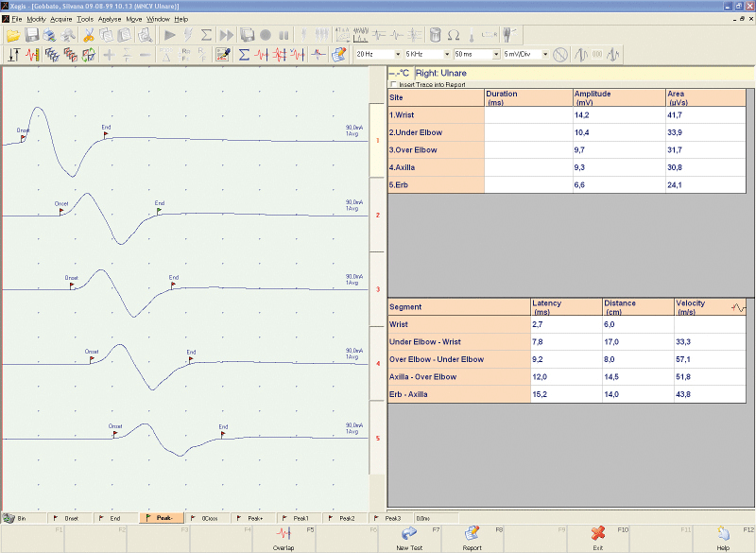Image resolution: width=756 pixels, height=553 pixels.
Task: Open the Acquire menu
Action: click(x=60, y=19)
